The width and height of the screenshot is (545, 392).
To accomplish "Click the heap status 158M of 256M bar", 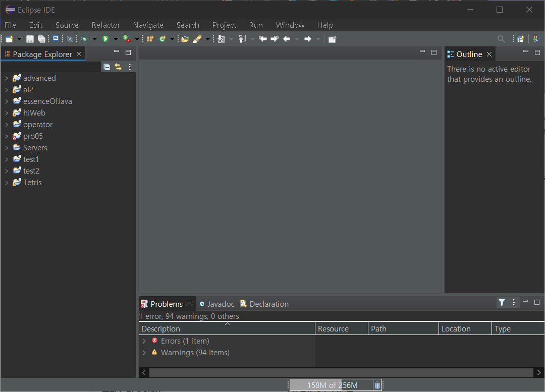I will 331,385.
